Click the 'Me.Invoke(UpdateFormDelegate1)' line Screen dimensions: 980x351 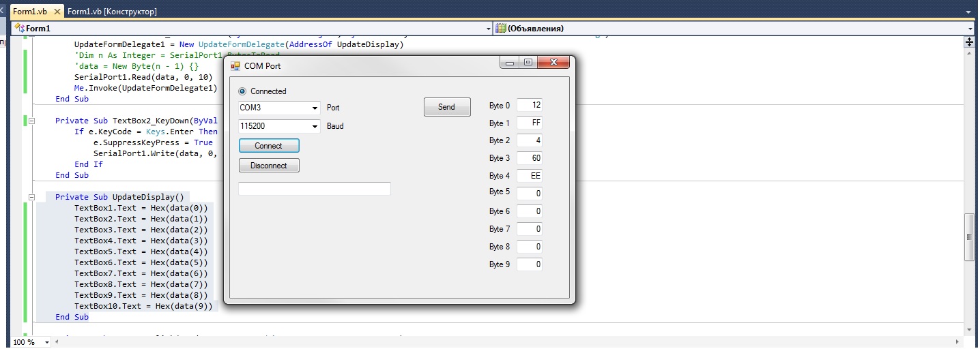tap(145, 88)
